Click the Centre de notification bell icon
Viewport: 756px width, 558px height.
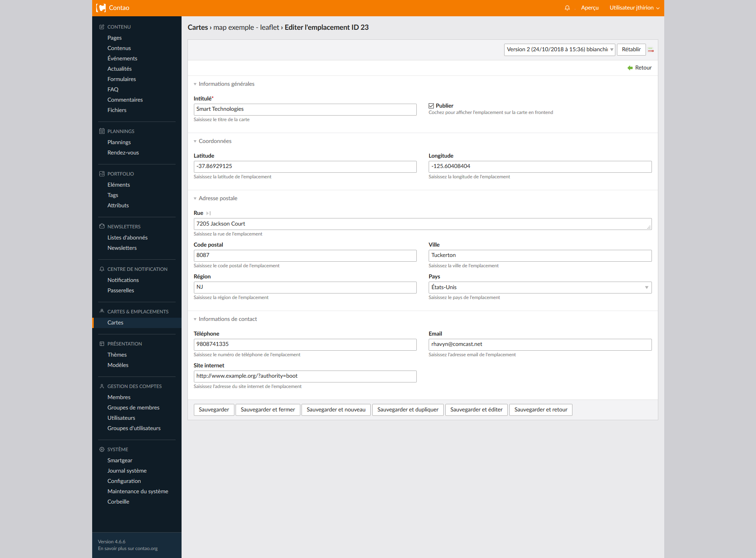pos(102,269)
